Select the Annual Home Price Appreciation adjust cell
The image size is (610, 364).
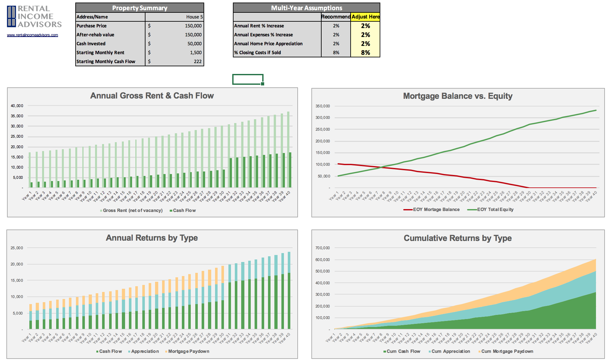pyautogui.click(x=365, y=44)
